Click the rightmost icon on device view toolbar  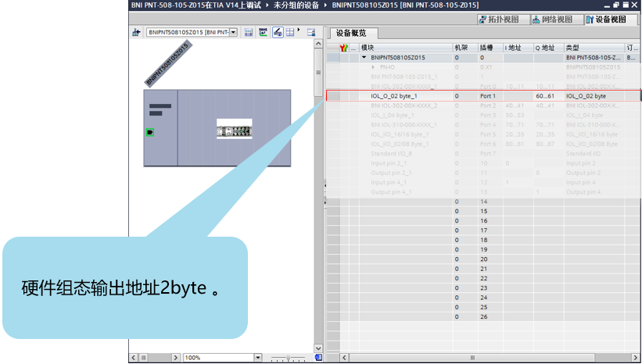310,33
